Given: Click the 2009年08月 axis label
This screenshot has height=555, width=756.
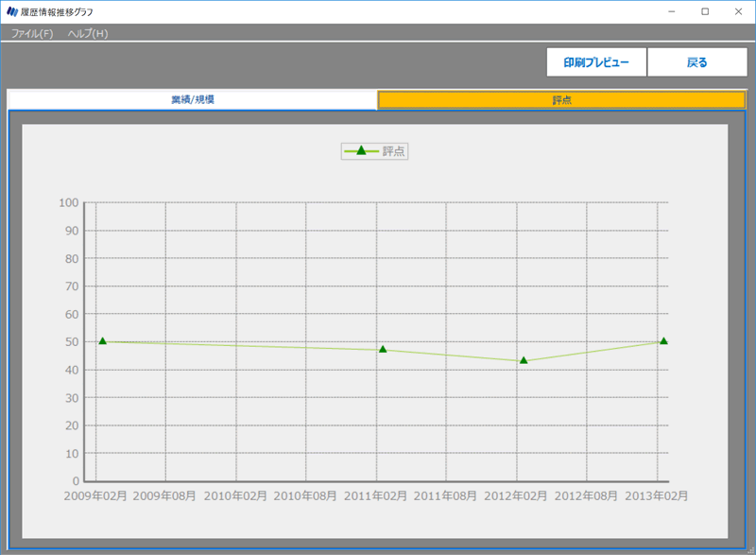Looking at the screenshot, I should [164, 495].
